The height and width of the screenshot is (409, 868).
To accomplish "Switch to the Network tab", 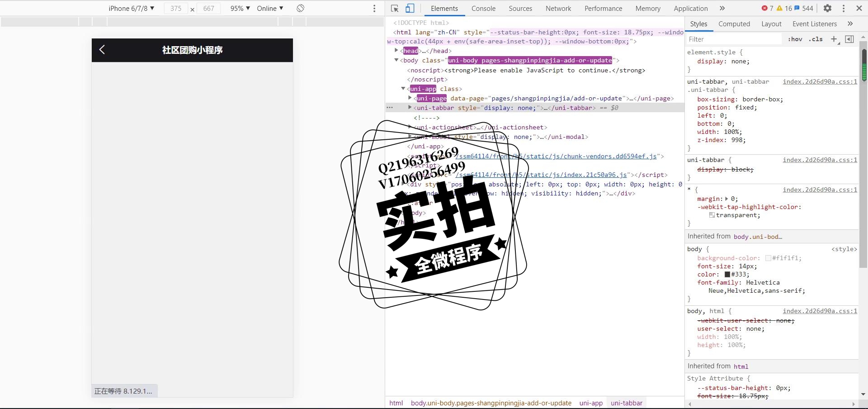I will coord(558,8).
